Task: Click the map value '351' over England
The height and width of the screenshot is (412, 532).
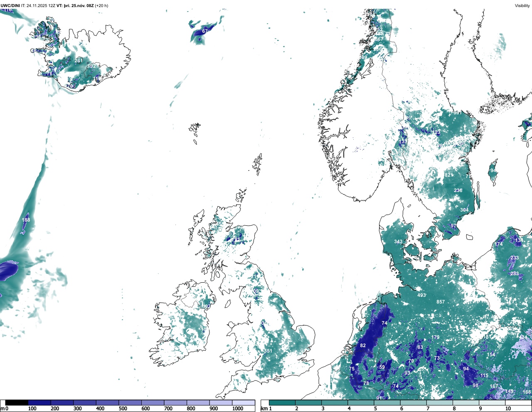Action: pyautogui.click(x=268, y=351)
